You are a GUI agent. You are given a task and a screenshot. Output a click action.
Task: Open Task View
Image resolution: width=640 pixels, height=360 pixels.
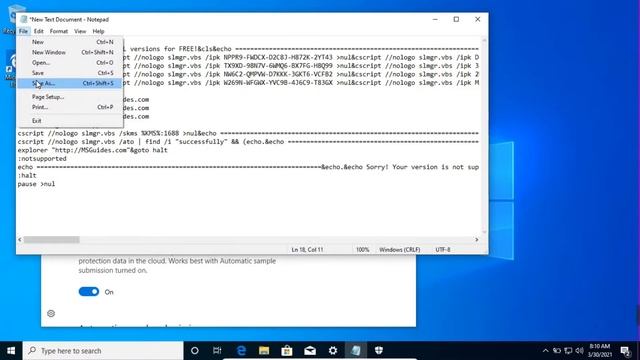pyautogui.click(x=217, y=351)
